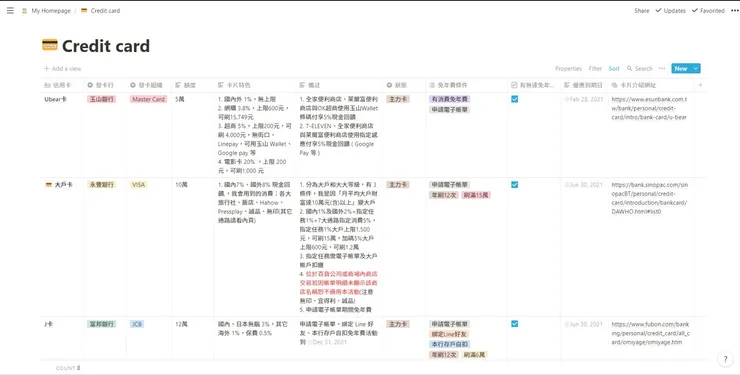Open the Ubear卡 row
The image size is (740, 375).
(55, 99)
